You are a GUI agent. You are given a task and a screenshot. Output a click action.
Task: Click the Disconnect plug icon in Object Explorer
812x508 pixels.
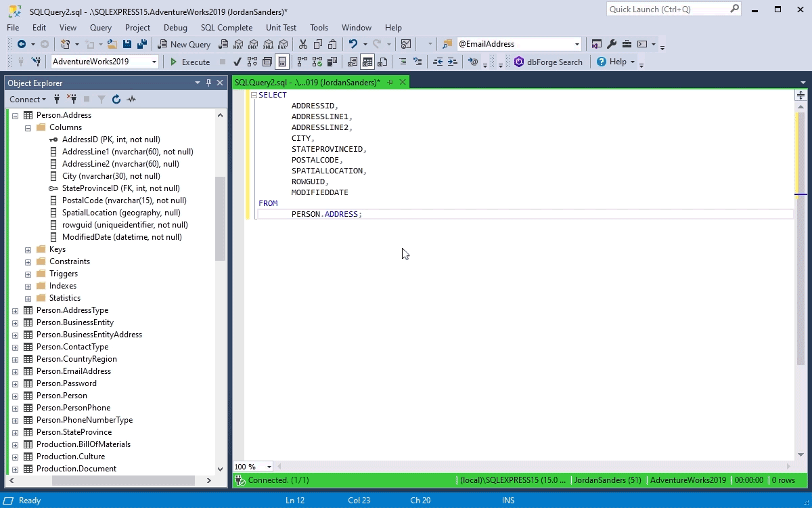[72, 100]
